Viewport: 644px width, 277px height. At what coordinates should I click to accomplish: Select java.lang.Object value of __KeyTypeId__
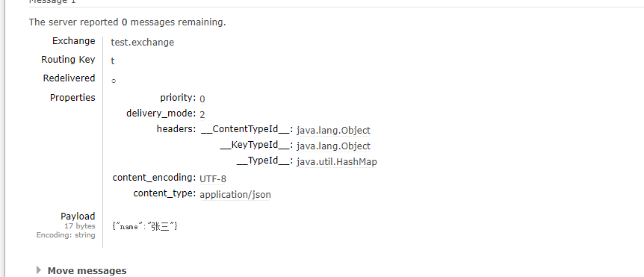click(x=333, y=146)
